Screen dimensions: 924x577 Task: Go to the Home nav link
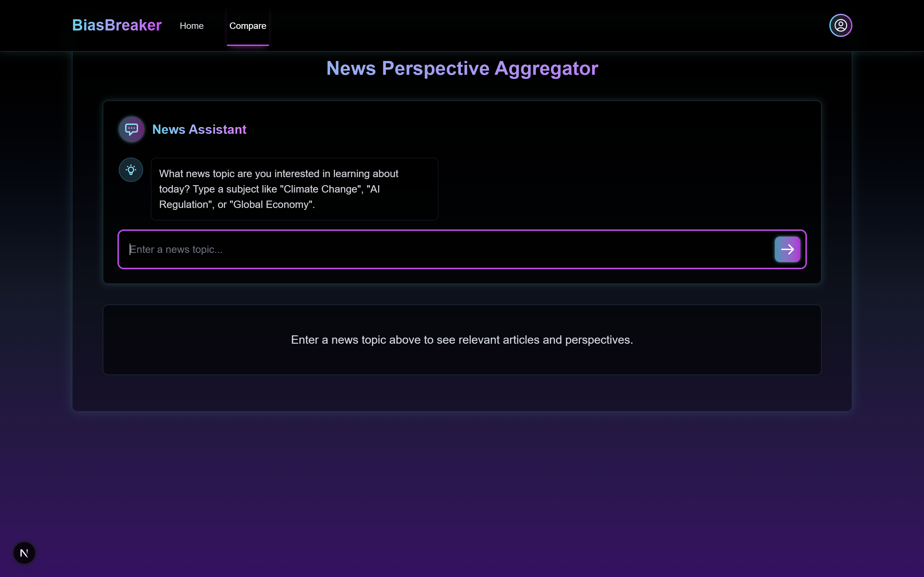[192, 26]
